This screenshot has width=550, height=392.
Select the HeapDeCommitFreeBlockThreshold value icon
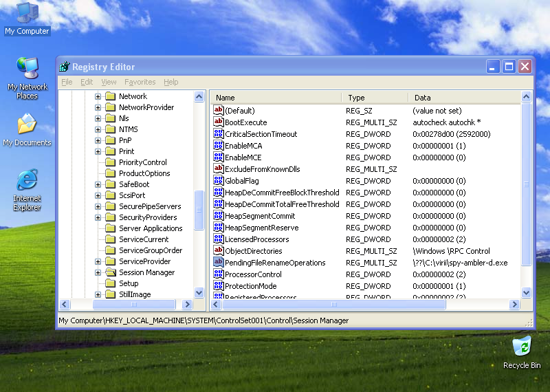pos(218,192)
